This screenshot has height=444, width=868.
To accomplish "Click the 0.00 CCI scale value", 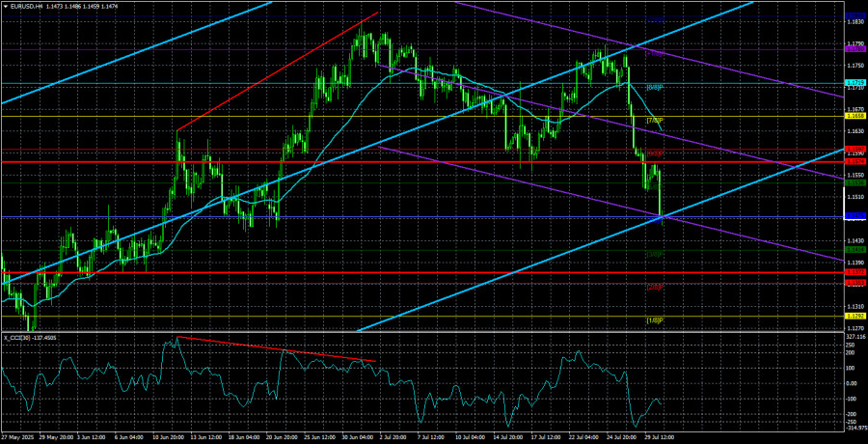I will [x=853, y=383].
